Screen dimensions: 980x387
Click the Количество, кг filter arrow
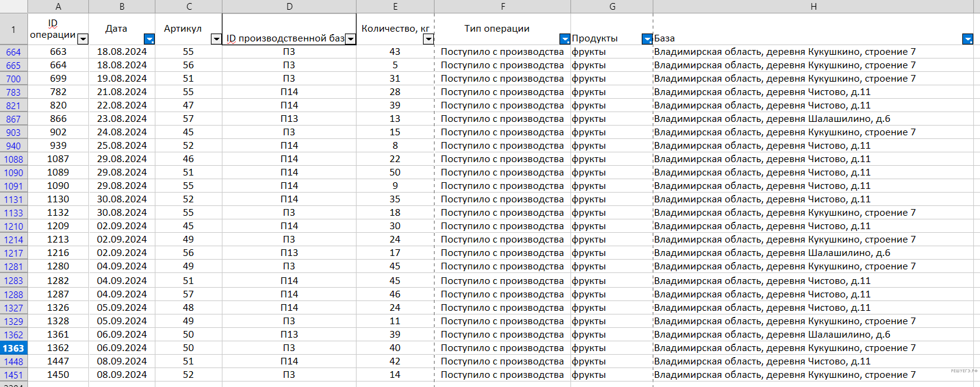point(428,39)
